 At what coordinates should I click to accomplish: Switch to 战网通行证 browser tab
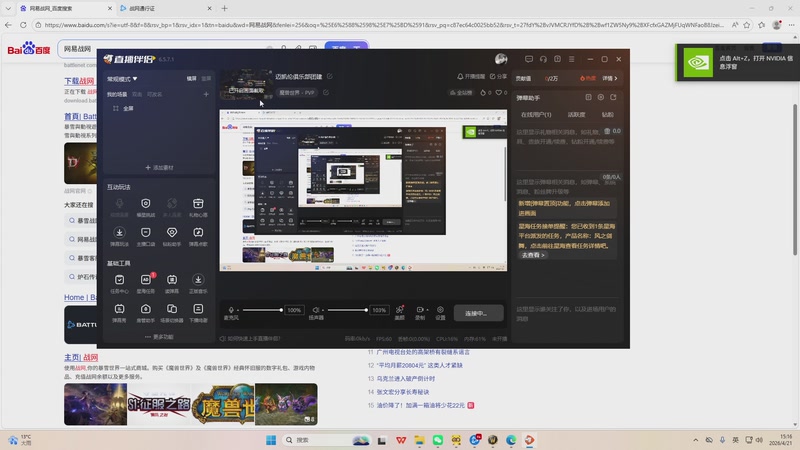pyautogui.click(x=166, y=8)
